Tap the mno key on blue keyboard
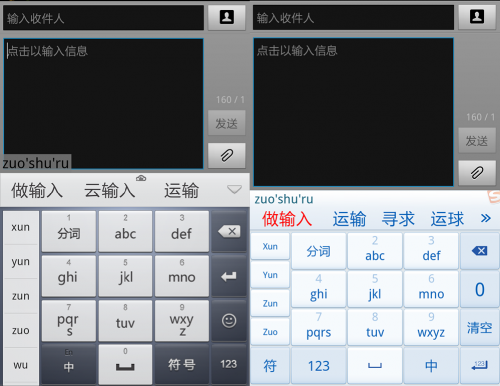Viewport: 500px width, 386px height. coord(431,289)
